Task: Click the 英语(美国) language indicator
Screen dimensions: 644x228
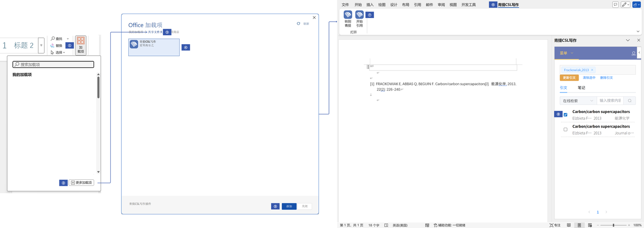Action: tap(400, 225)
